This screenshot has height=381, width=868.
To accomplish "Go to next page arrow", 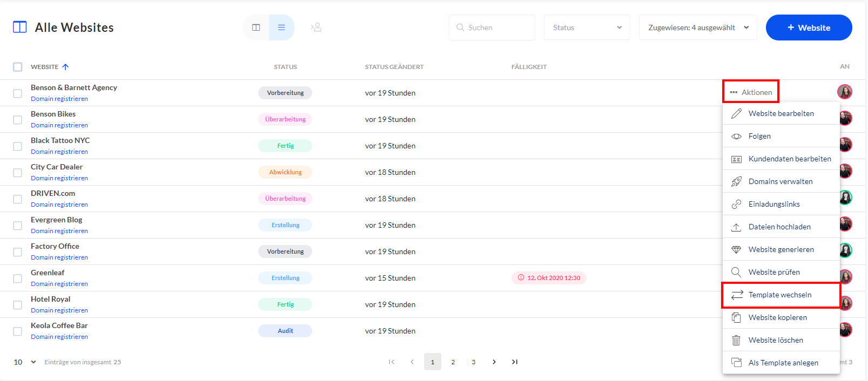I will (494, 362).
